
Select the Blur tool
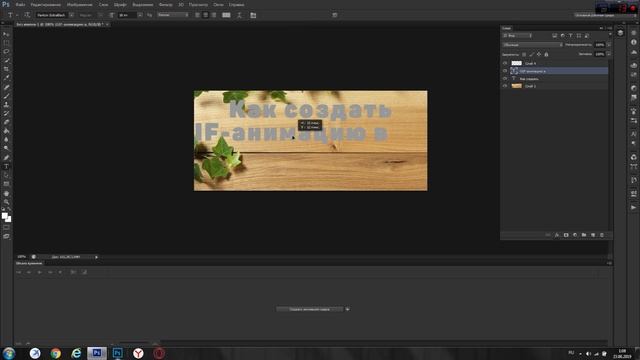click(x=6, y=140)
